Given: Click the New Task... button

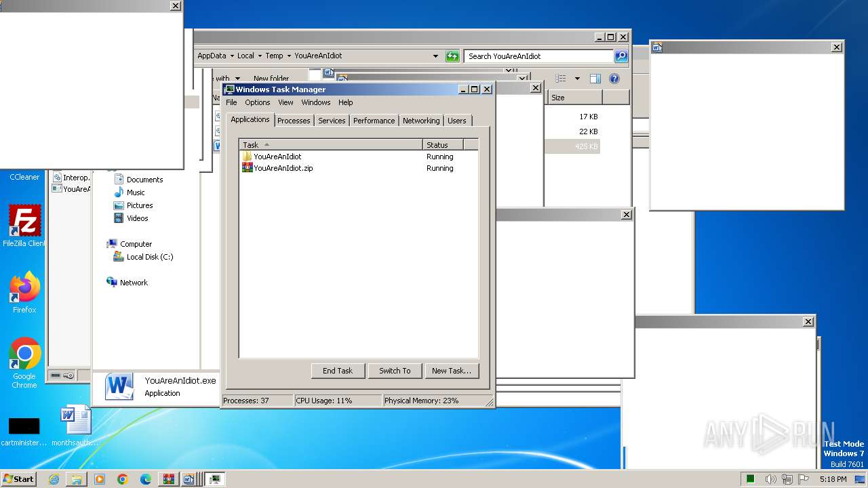Looking at the screenshot, I should click(452, 371).
